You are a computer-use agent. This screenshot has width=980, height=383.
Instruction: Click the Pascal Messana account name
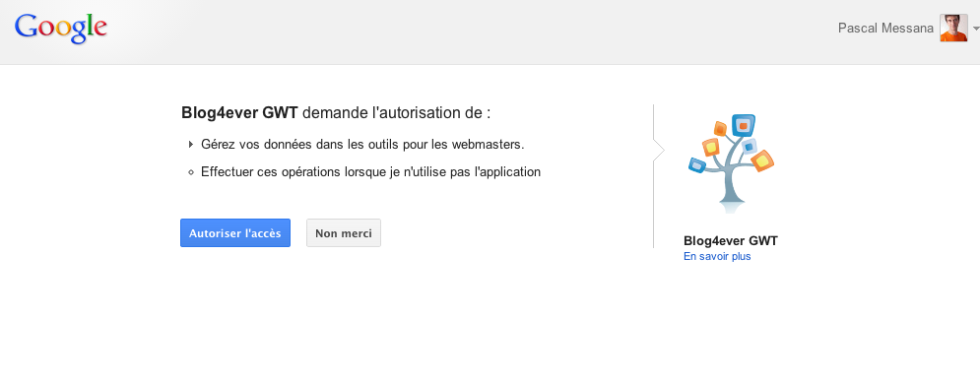click(885, 29)
